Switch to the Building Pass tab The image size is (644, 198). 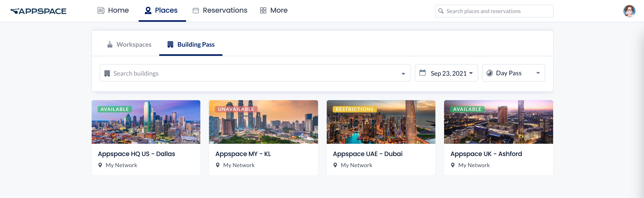(191, 44)
